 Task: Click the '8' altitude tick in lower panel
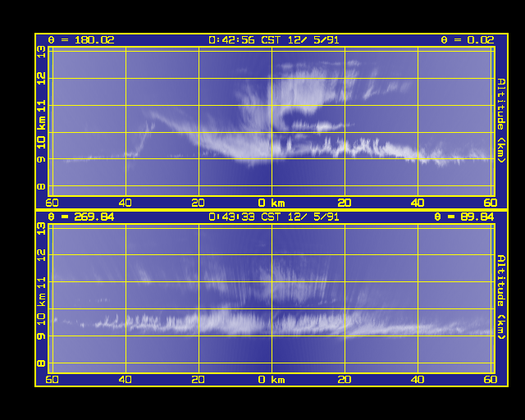tap(41, 363)
